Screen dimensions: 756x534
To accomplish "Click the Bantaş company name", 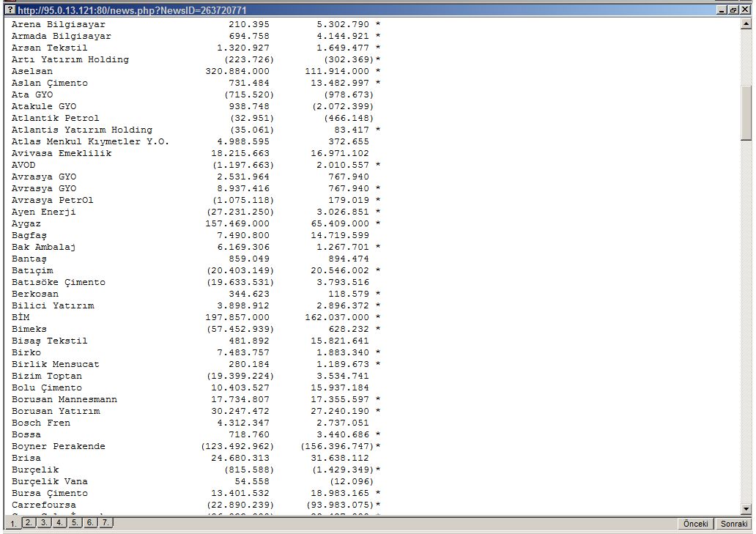I will point(29,259).
